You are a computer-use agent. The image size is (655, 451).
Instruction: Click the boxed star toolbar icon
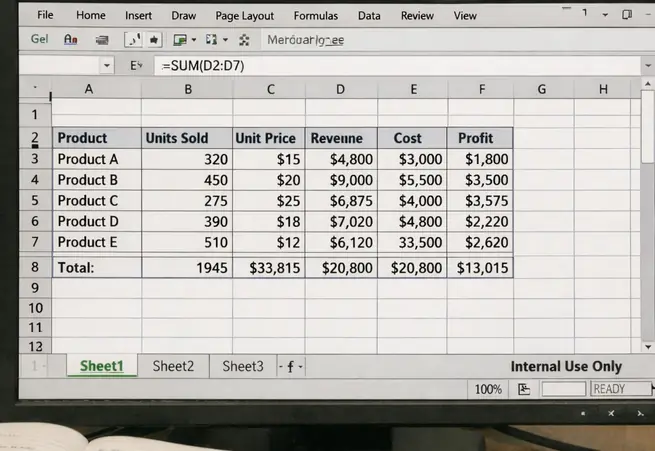click(x=154, y=40)
